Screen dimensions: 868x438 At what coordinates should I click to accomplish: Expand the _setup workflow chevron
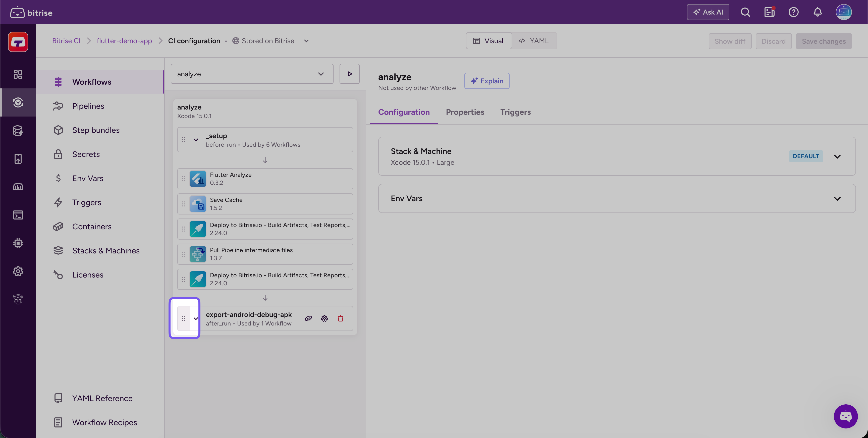tap(196, 139)
